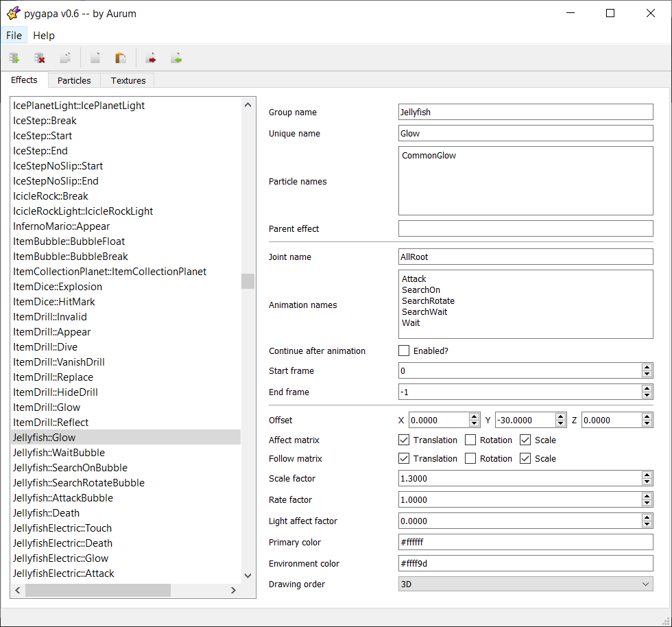Decrease Offset Y with down arrow
Image resolution: width=672 pixels, height=627 pixels.
tap(560, 424)
